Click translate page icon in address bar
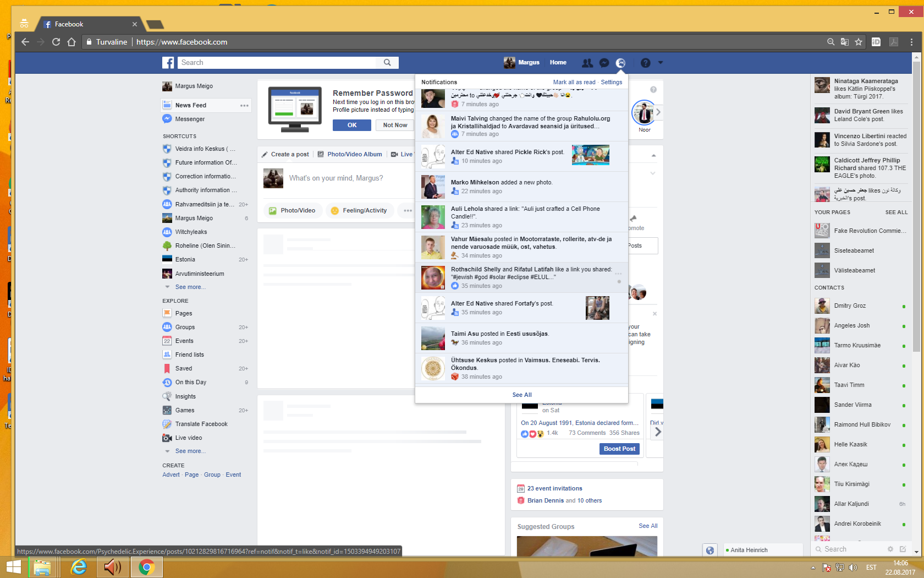Image resolution: width=924 pixels, height=578 pixels. coord(845,42)
